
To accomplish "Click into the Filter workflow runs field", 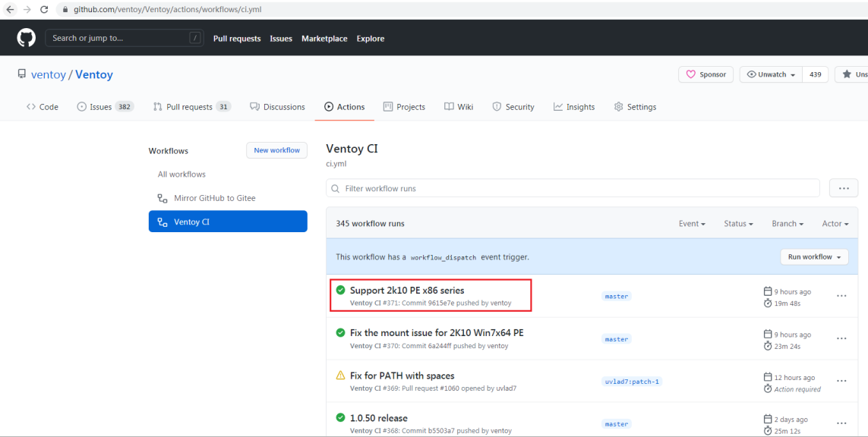I will pos(573,188).
